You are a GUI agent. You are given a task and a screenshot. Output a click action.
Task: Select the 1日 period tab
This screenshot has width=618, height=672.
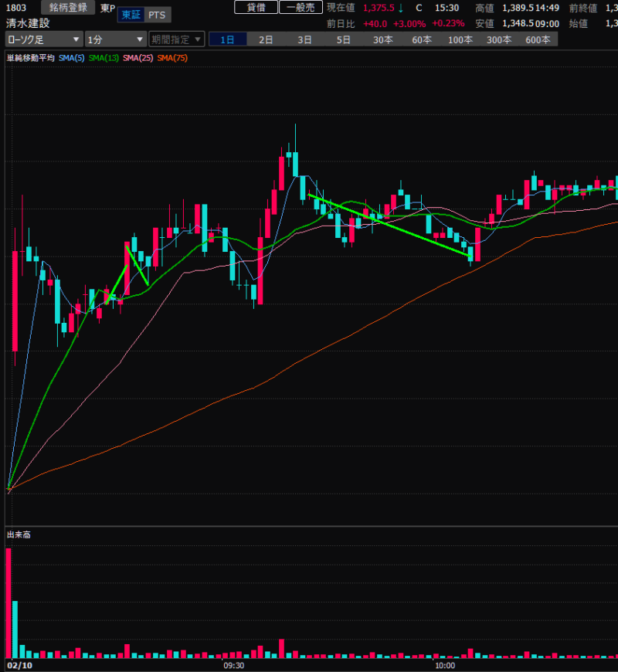coord(227,39)
